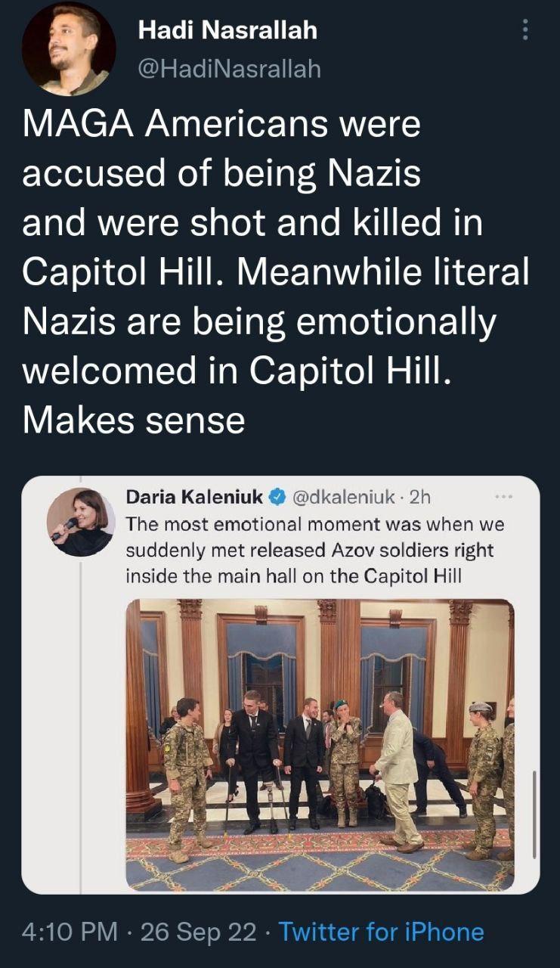Open the @HadiNasrallah handle link
The height and width of the screenshot is (968, 560).
pyautogui.click(x=230, y=69)
